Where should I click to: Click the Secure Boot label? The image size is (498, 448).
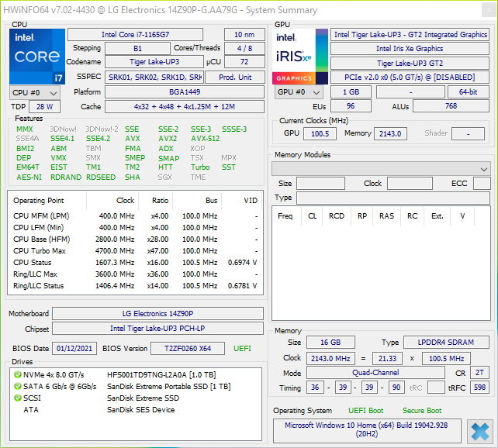pos(422,411)
